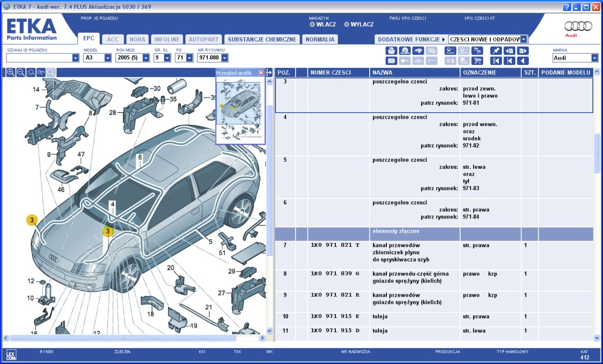Switch to the NORA tab

[x=137, y=39]
